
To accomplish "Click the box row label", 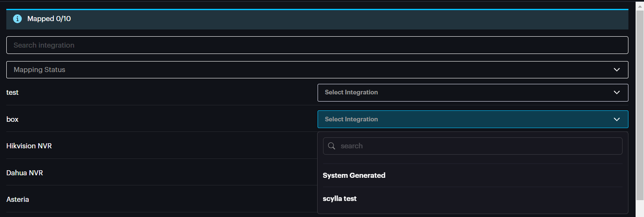I will (x=13, y=119).
